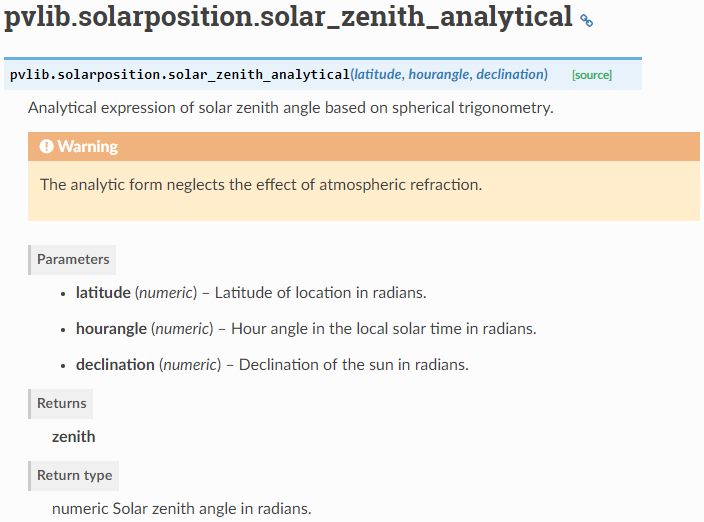This screenshot has height=522, width=704.
Task: Click the Return type field label
Action: (x=75, y=475)
